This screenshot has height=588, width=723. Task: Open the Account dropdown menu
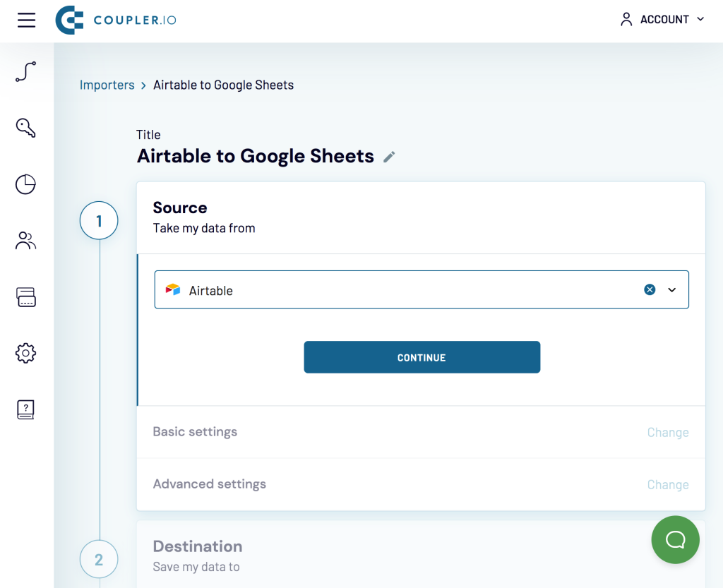coord(662,19)
